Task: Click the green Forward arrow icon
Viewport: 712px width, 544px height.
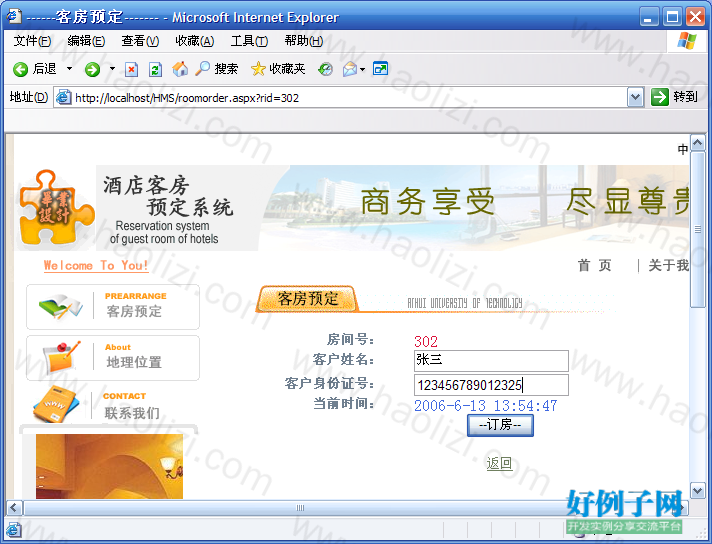Action: point(92,69)
